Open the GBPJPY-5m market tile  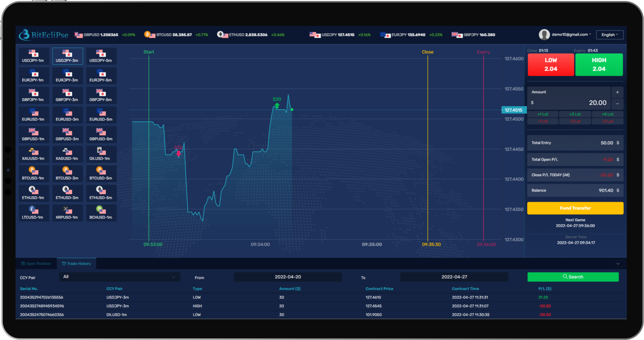coord(101,95)
